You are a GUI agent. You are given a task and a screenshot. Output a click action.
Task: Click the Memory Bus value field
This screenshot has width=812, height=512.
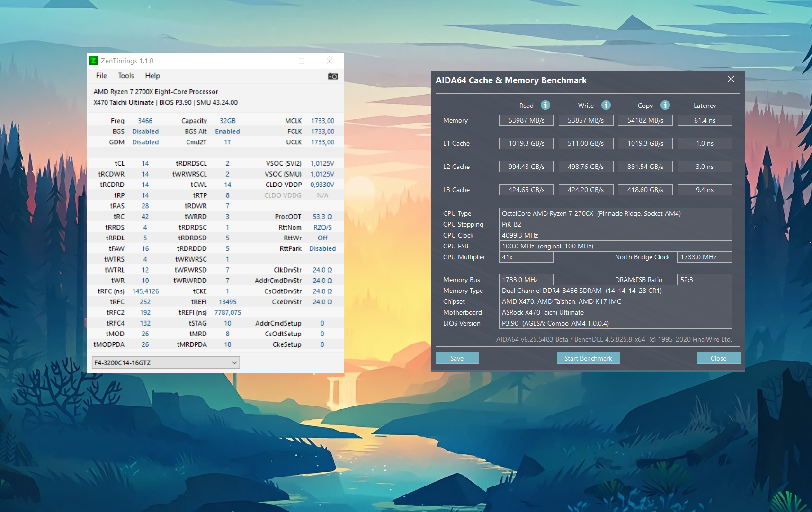point(526,280)
